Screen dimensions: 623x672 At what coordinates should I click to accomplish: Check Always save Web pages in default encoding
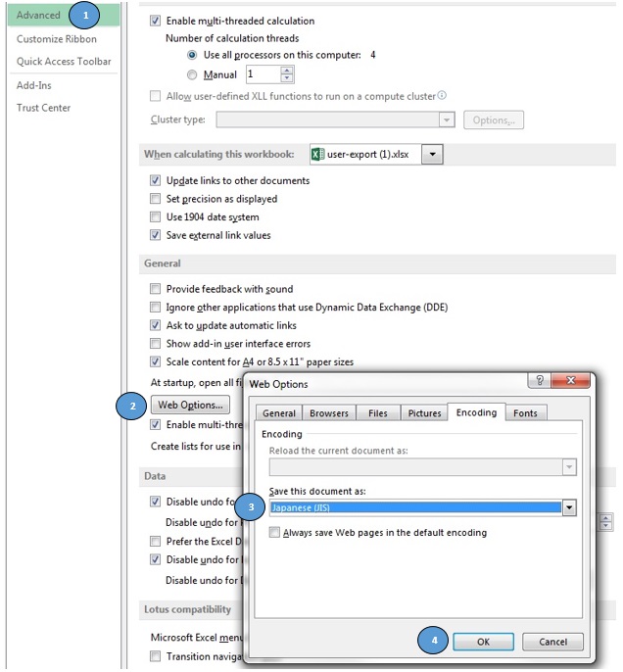[x=275, y=533]
